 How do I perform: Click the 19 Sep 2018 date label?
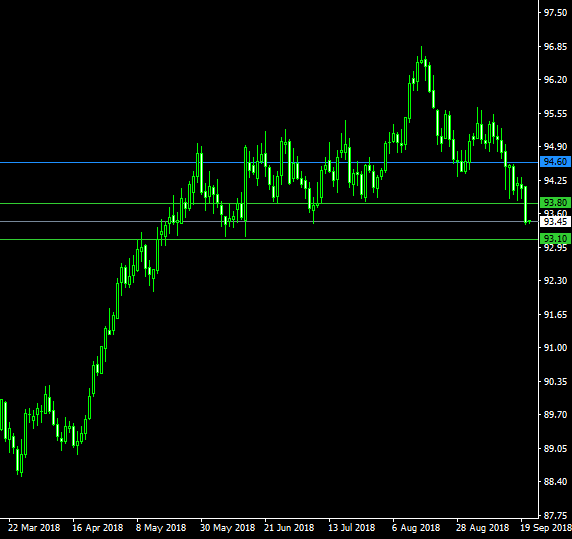[x=546, y=528]
